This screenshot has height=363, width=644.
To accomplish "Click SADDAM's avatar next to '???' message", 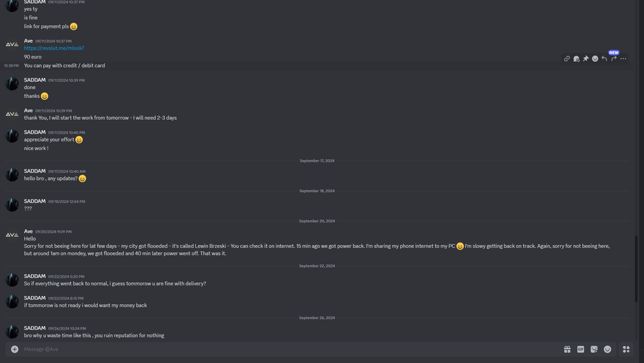I will click(x=12, y=205).
